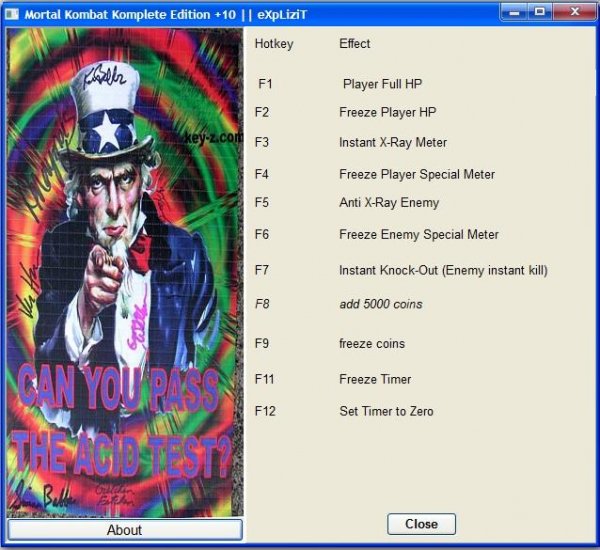Click the "Instant Knock-Out (Enemy instant kill)" label
Screen dimensions: 600x550
(443, 271)
